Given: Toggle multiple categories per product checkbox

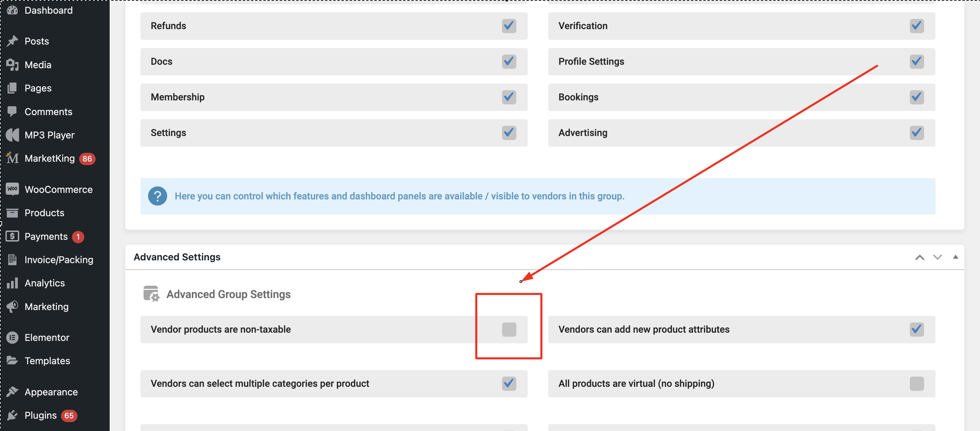Looking at the screenshot, I should (509, 383).
